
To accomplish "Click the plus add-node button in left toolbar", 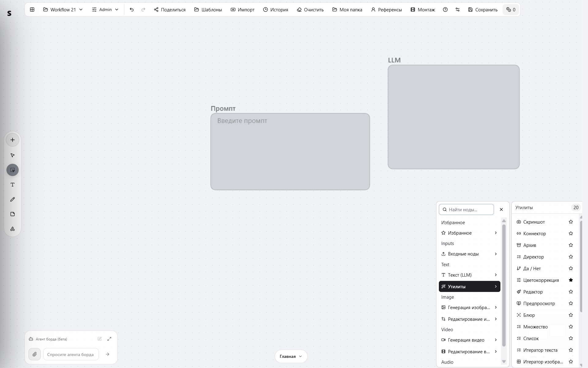I will pos(13,140).
